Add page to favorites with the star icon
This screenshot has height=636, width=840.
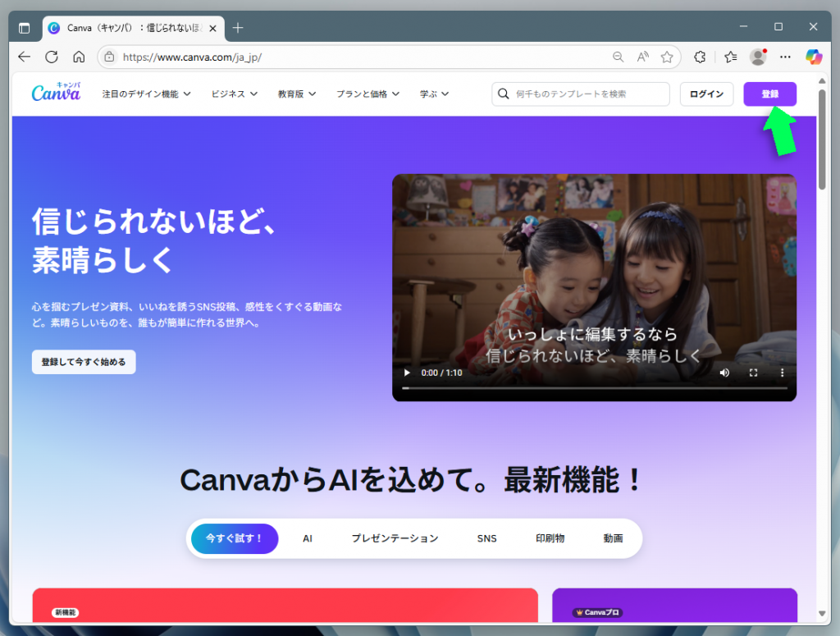click(667, 57)
